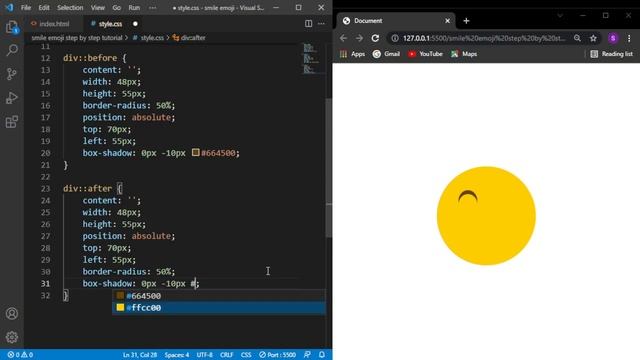Close the Document tab in Chrome
Screen dimensions: 640x360
447,21
